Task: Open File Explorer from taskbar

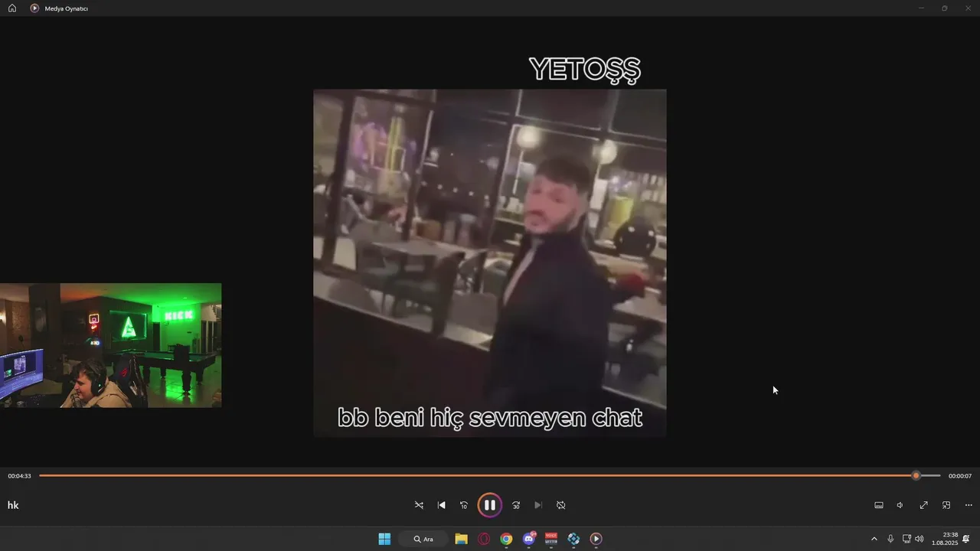Action: click(x=461, y=539)
